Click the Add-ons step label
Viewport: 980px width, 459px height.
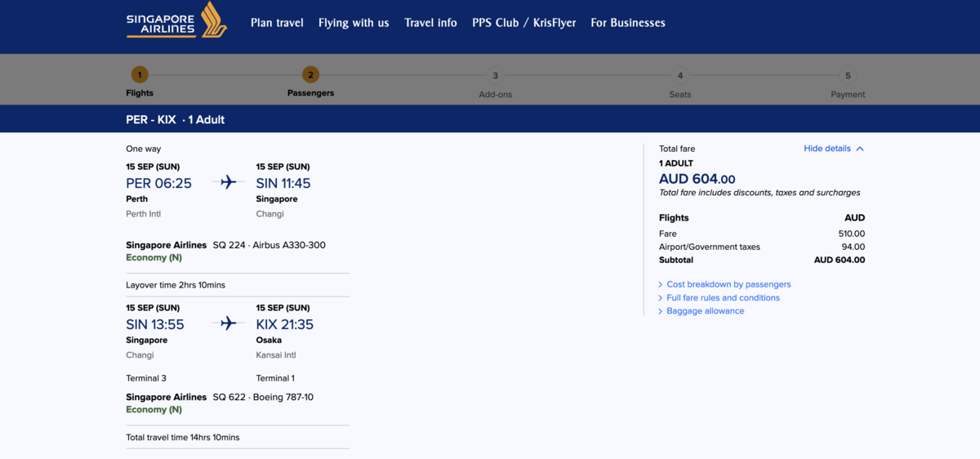click(496, 95)
